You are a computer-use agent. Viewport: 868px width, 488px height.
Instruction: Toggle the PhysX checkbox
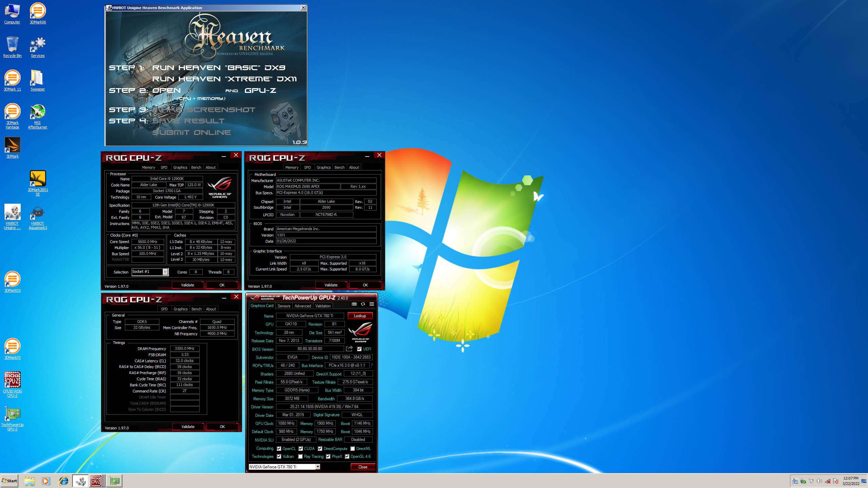(x=328, y=456)
